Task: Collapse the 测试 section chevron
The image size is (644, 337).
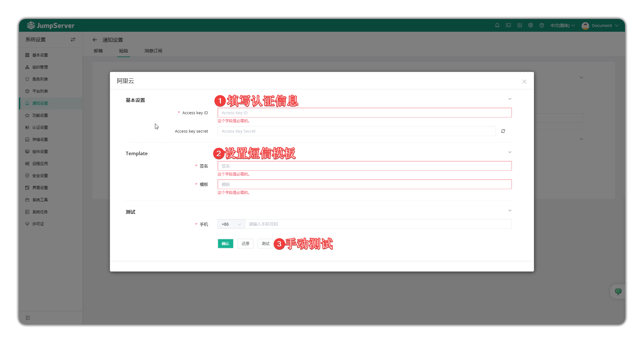Action: click(x=510, y=211)
